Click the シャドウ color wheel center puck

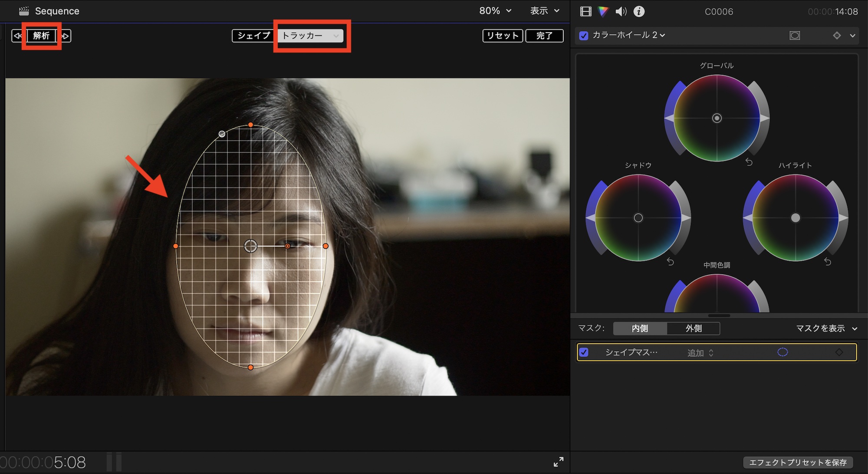[x=638, y=218]
